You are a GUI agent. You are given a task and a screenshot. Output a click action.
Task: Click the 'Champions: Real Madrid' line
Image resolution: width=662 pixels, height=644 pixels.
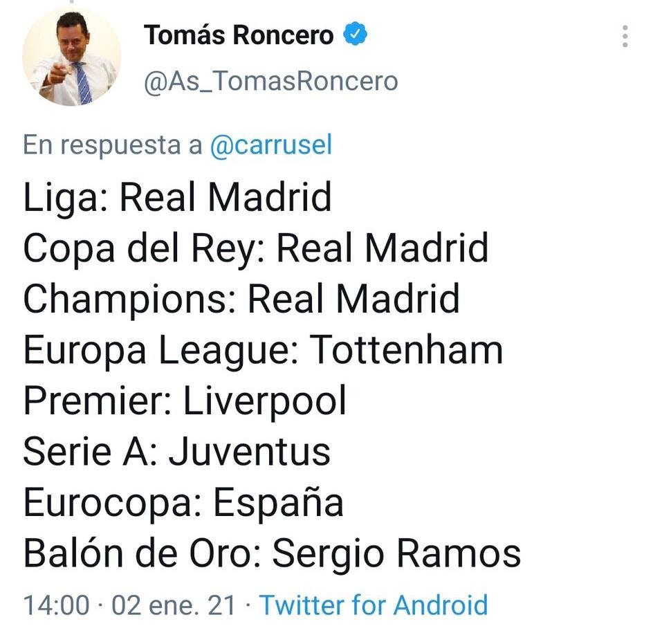click(x=241, y=299)
